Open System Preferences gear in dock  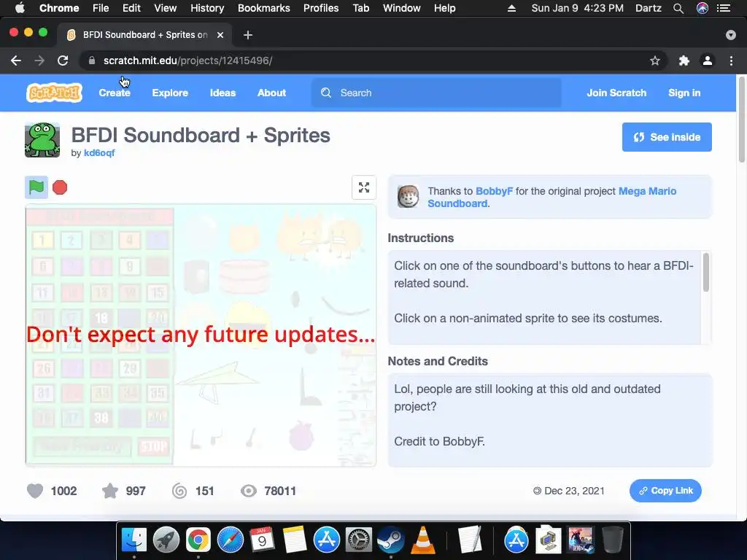tap(358, 540)
